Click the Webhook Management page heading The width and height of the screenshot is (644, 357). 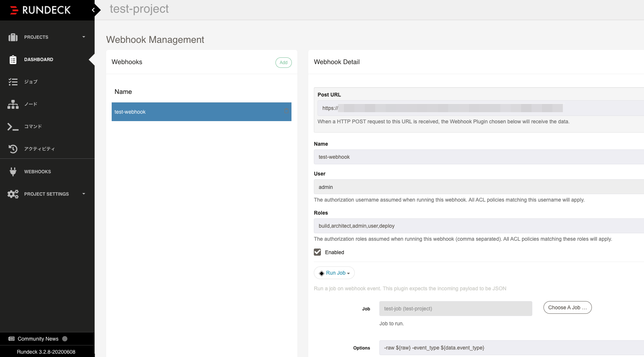click(155, 40)
